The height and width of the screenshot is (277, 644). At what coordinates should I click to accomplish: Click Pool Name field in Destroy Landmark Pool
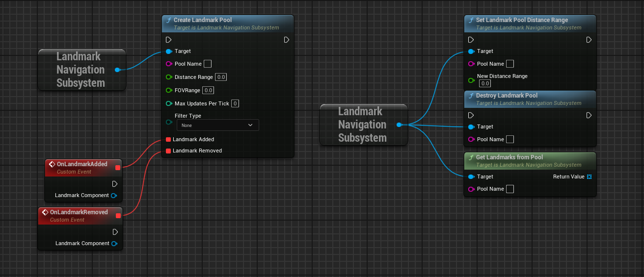pyautogui.click(x=510, y=139)
